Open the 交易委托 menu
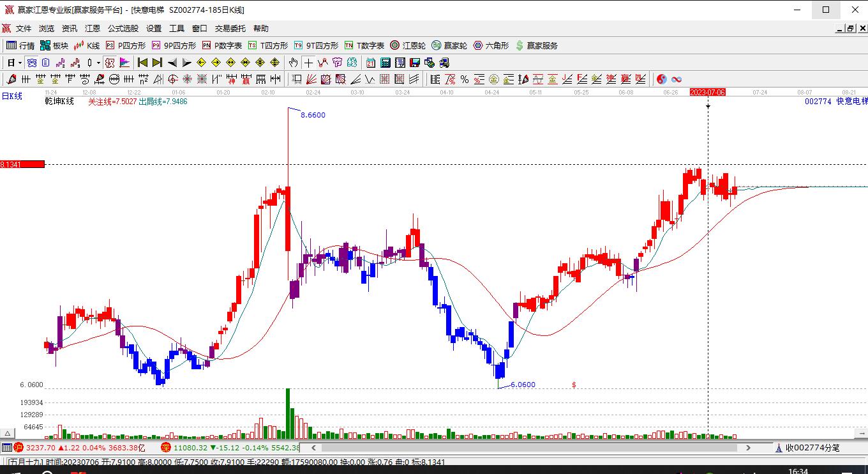The height and width of the screenshot is (474, 868). coord(230,29)
